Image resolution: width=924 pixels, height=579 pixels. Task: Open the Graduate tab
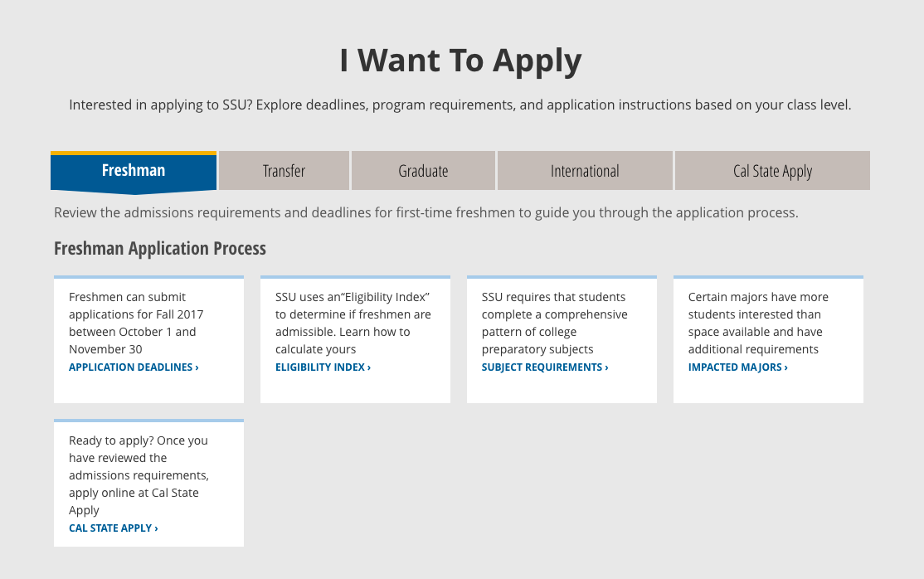[x=423, y=171]
